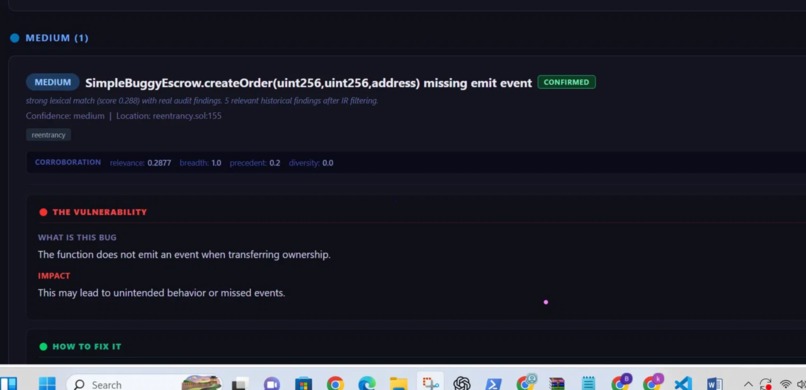Viewport: 806px width, 390px height.
Task: Open Chrome with the purple B badge
Action: 620,383
